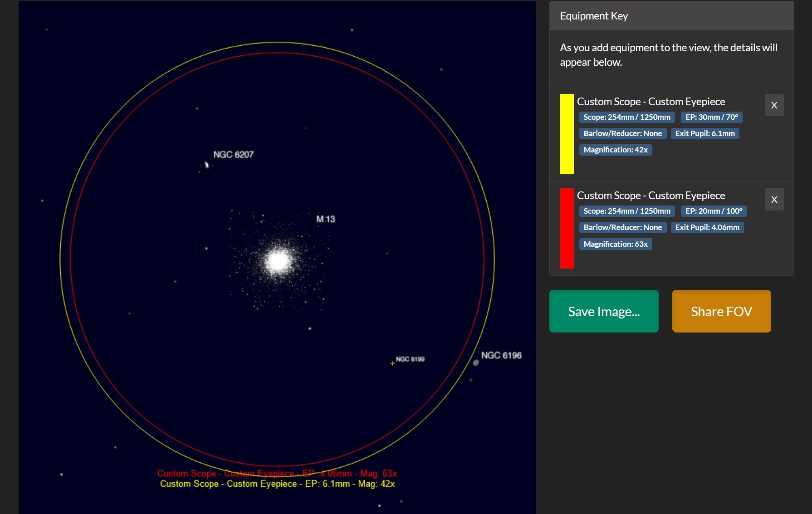Click the yellow caption with Mag: 42x
The image size is (812, 514).
[277, 484]
